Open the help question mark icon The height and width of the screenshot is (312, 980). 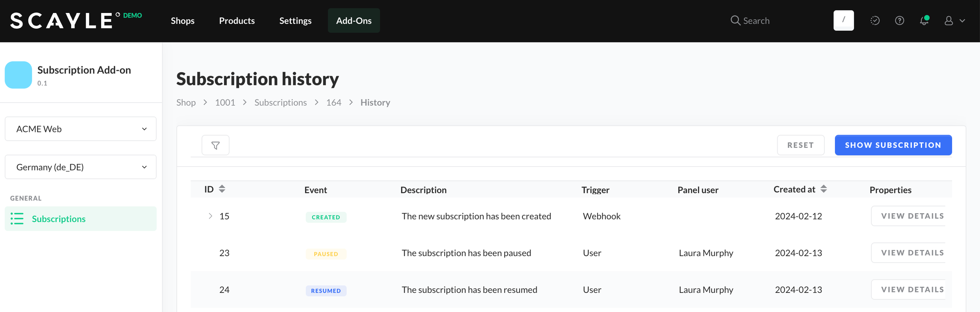coord(899,21)
